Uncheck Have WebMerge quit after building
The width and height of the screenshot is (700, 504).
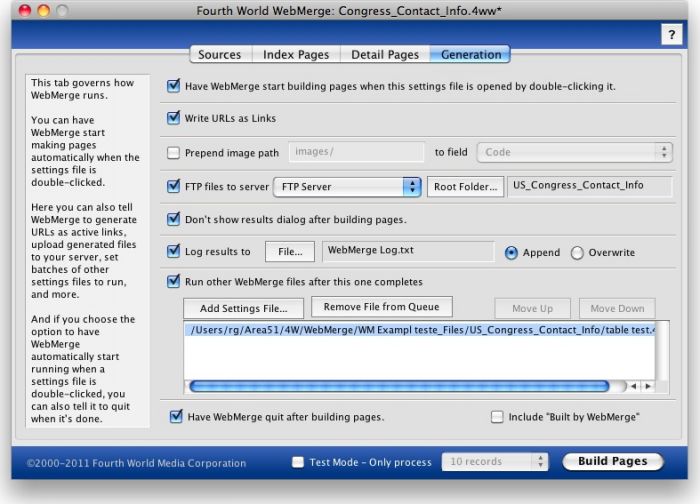tap(176, 417)
